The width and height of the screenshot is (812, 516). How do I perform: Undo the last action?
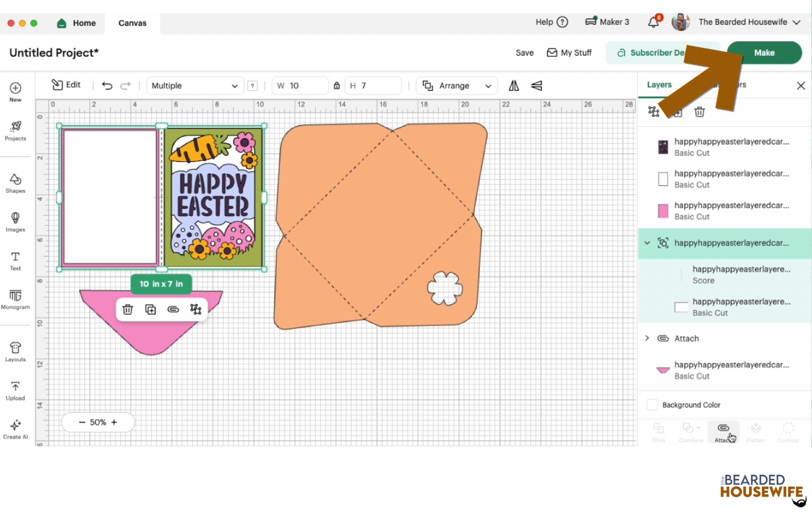(x=107, y=86)
